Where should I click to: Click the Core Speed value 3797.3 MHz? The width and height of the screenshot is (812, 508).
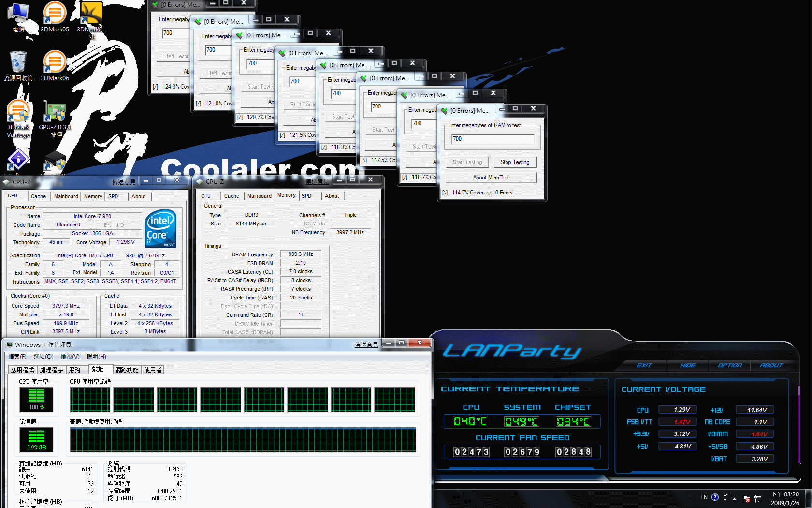pyautogui.click(x=66, y=306)
